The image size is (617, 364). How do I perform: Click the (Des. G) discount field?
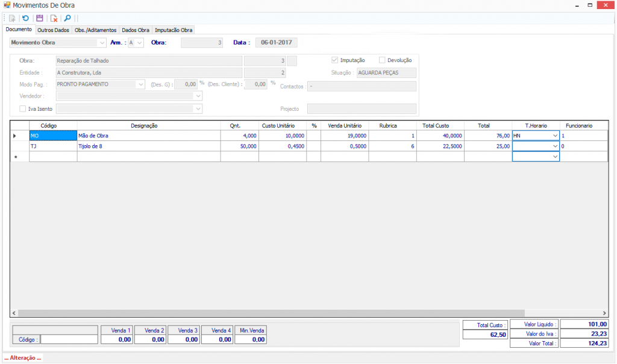click(x=186, y=84)
